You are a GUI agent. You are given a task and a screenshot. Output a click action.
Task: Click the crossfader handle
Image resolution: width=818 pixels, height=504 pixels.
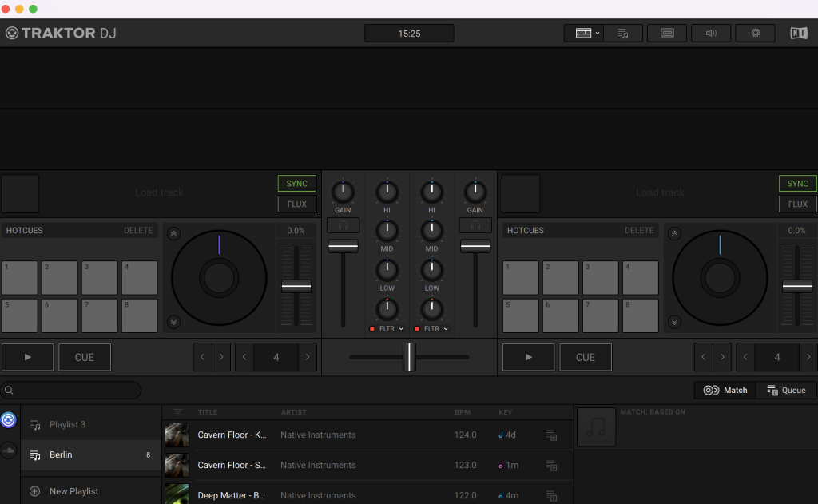(409, 357)
